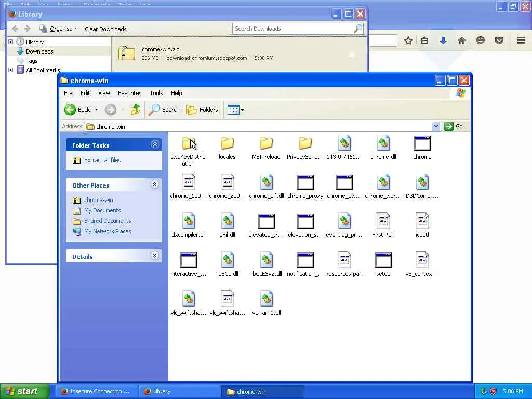Expand History in Library tree
The width and height of the screenshot is (532, 399).
pos(10,42)
